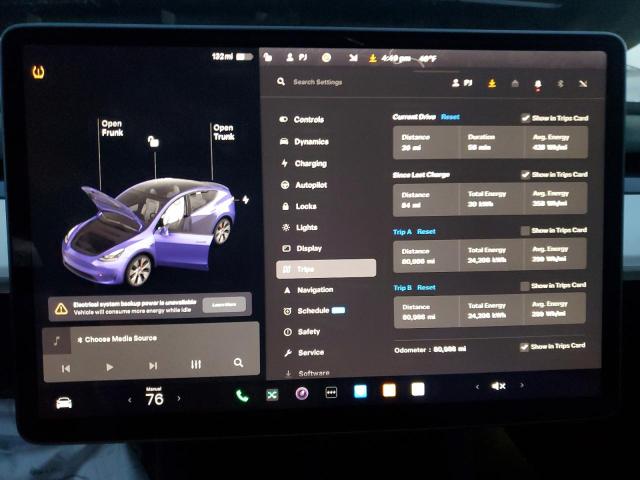Raise volume with the right chevron
Image resolution: width=640 pixels, height=480 pixels.
pyautogui.click(x=522, y=384)
